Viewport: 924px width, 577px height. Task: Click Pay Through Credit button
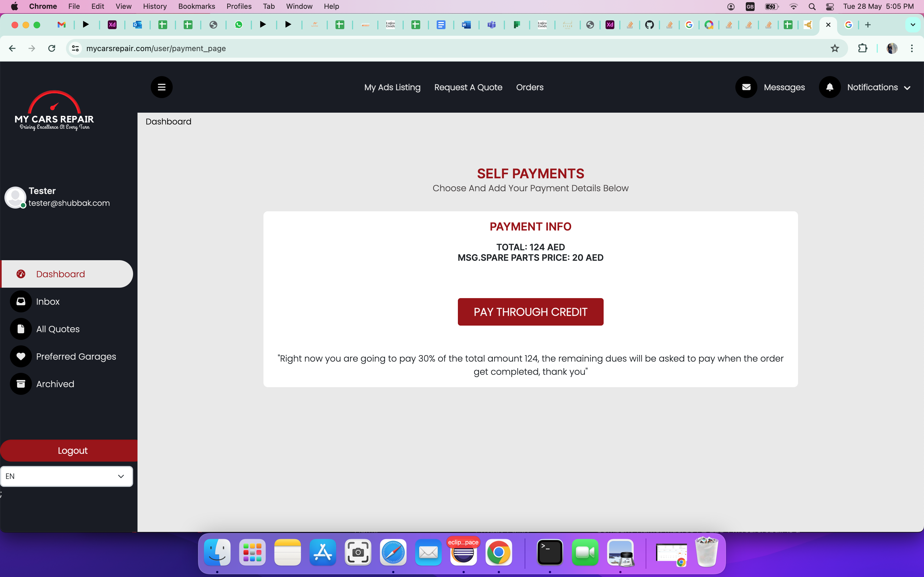point(530,312)
